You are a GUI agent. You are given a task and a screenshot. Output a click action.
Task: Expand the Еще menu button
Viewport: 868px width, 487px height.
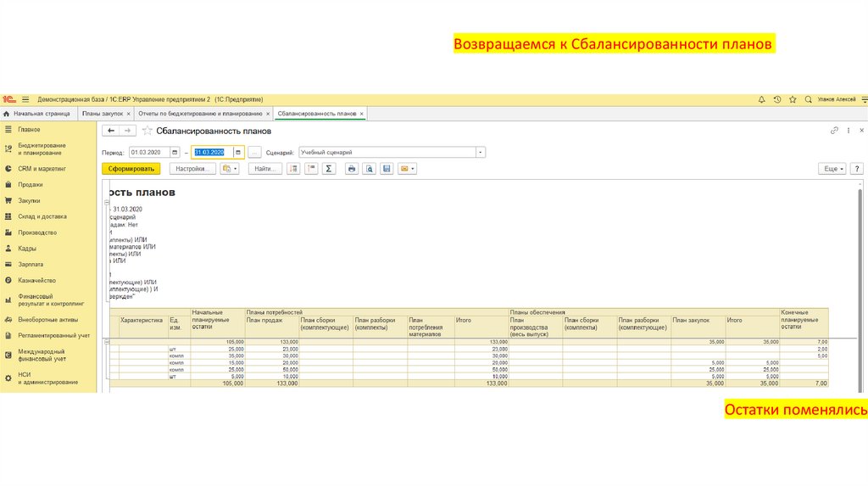coord(833,169)
